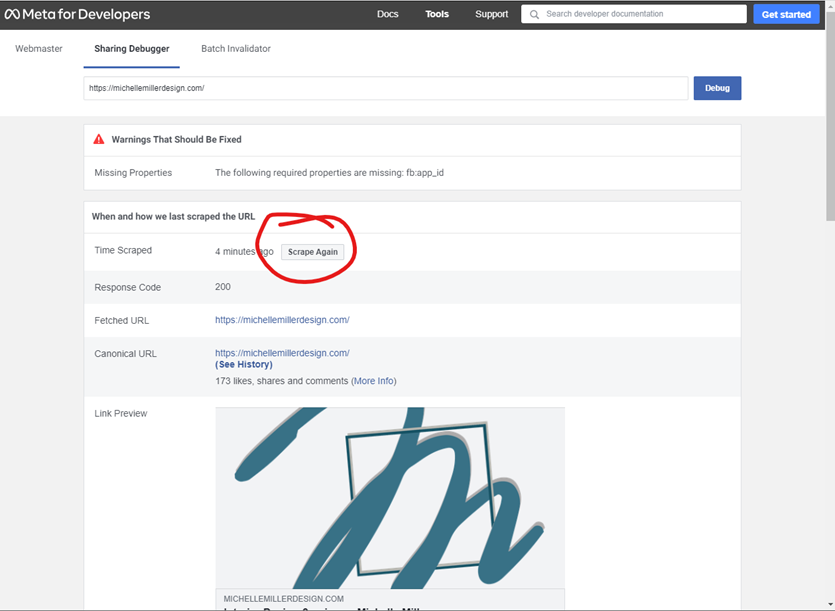835x611 pixels.
Task: Click the link preview image
Action: click(390, 498)
